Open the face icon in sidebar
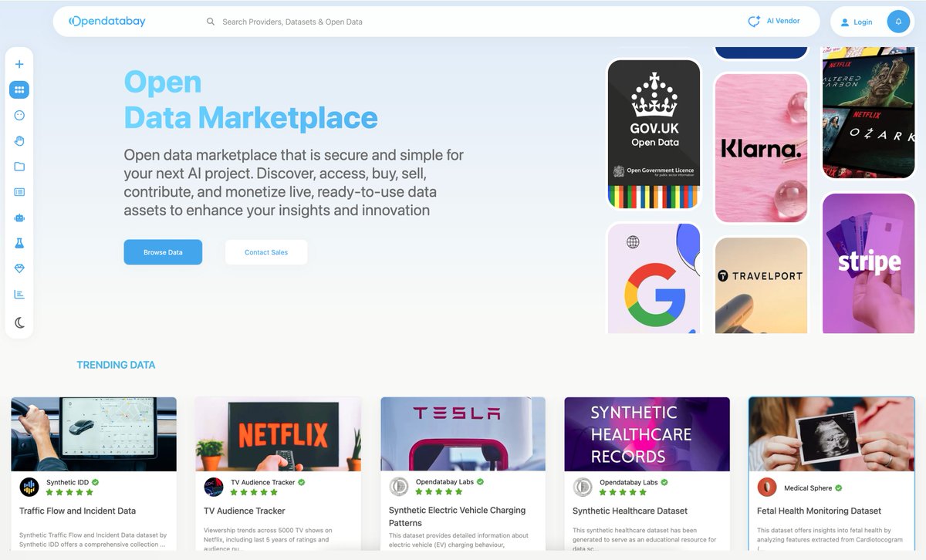 point(19,115)
